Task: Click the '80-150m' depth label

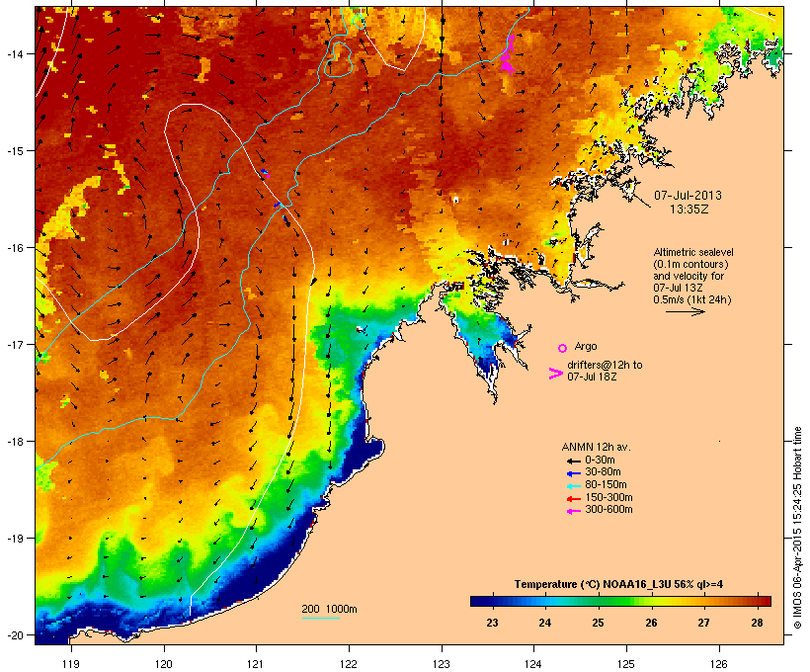Action: 606,485
